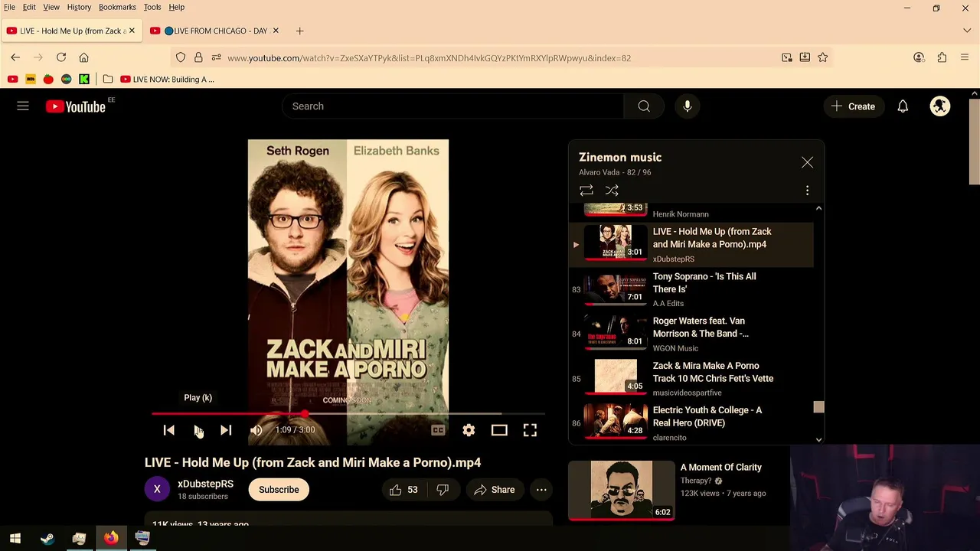Open the Firefox application menu
The width and height of the screenshot is (980, 551).
click(x=965, y=57)
